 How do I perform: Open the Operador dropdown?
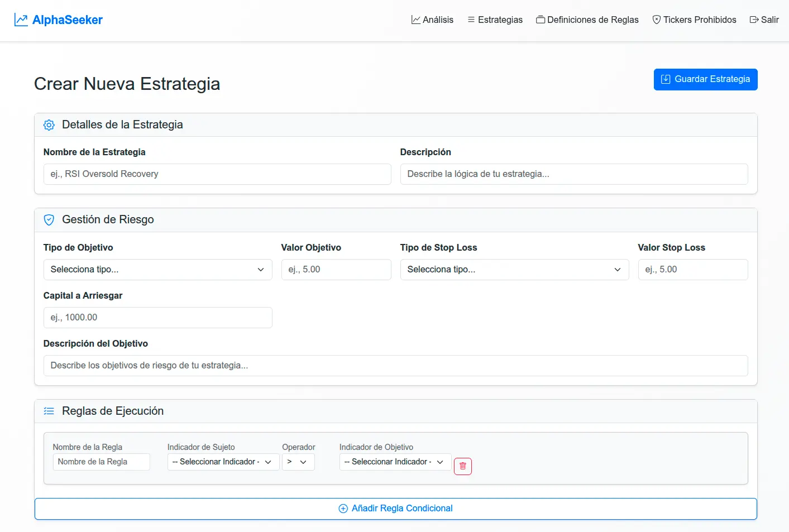298,462
